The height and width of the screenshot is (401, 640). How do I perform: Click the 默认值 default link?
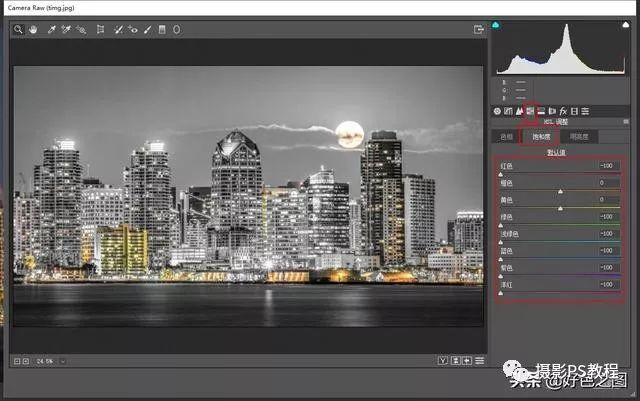[557, 152]
